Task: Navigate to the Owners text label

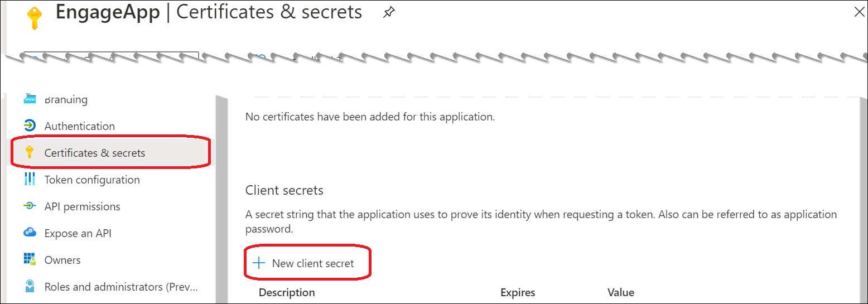Action: click(x=62, y=260)
